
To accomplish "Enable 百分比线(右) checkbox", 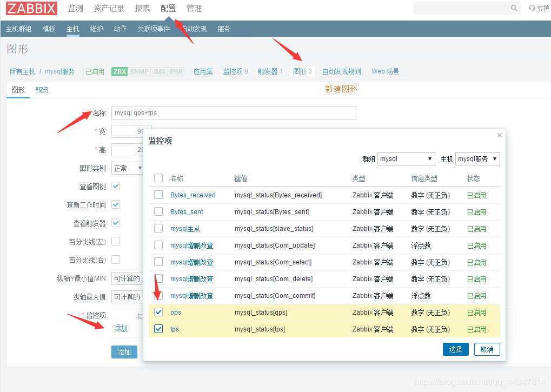I will [116, 260].
